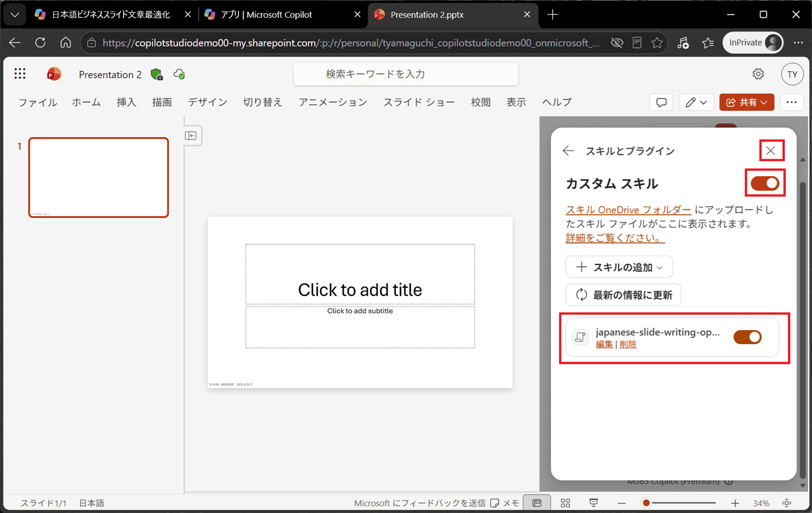Click Microsoft にフィードバックを送信
Screen dimensions: 812x513
click(420, 503)
